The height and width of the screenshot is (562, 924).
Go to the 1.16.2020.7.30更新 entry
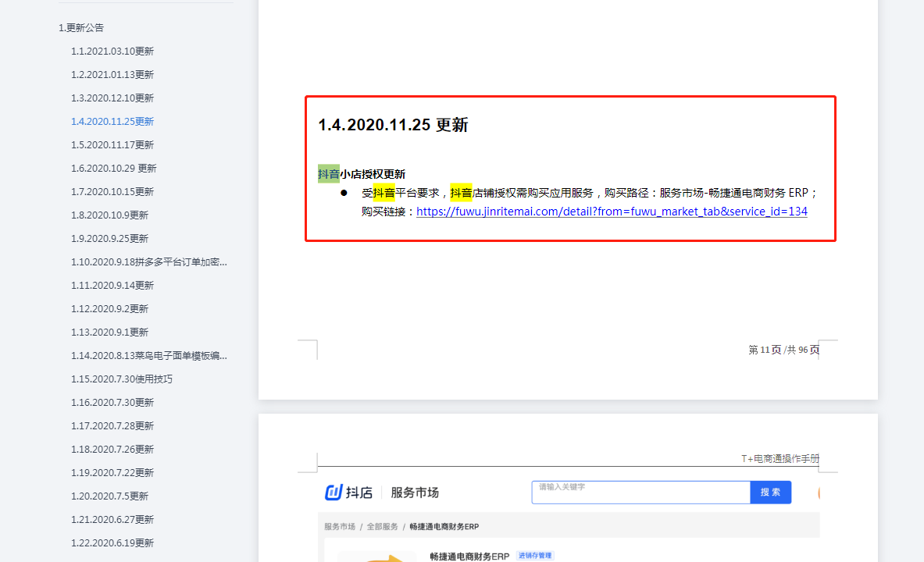[x=112, y=402]
